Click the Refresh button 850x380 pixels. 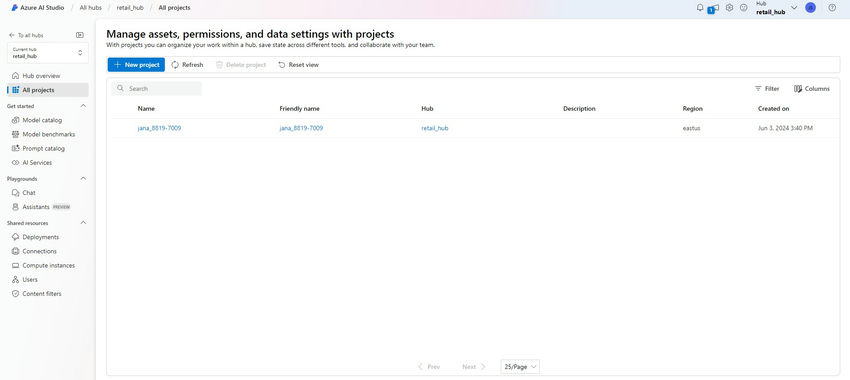[187, 65]
